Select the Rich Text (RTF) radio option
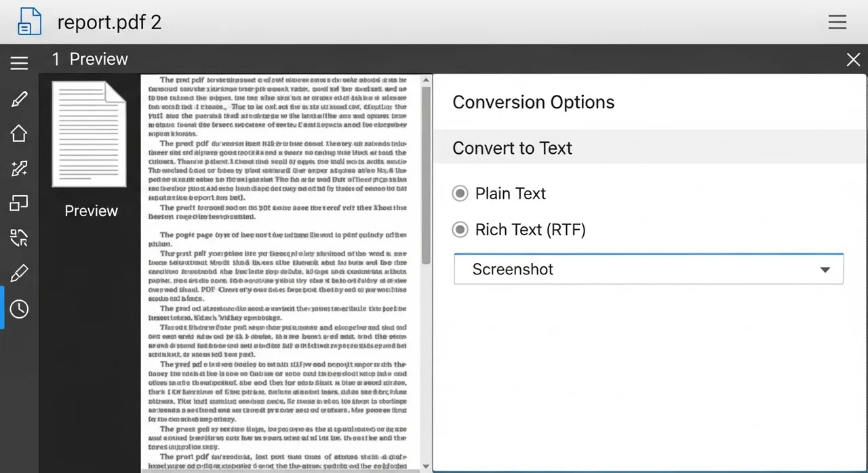868x473 pixels. point(460,230)
